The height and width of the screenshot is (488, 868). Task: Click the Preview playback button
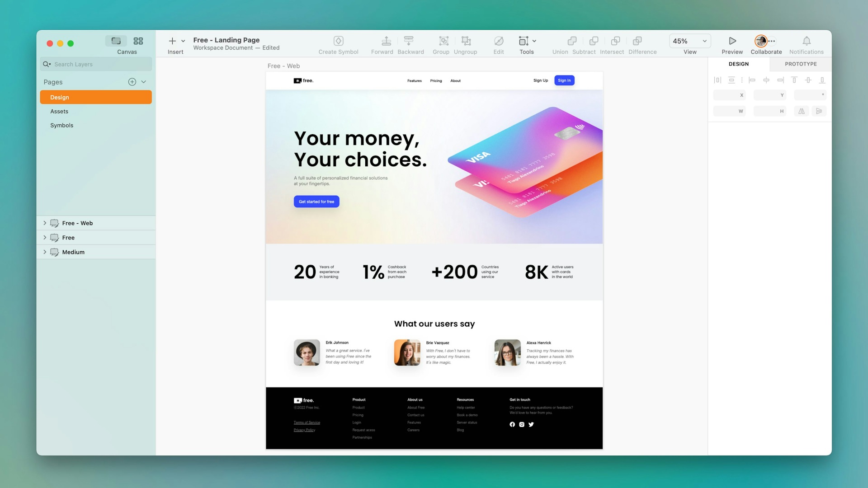pyautogui.click(x=732, y=41)
